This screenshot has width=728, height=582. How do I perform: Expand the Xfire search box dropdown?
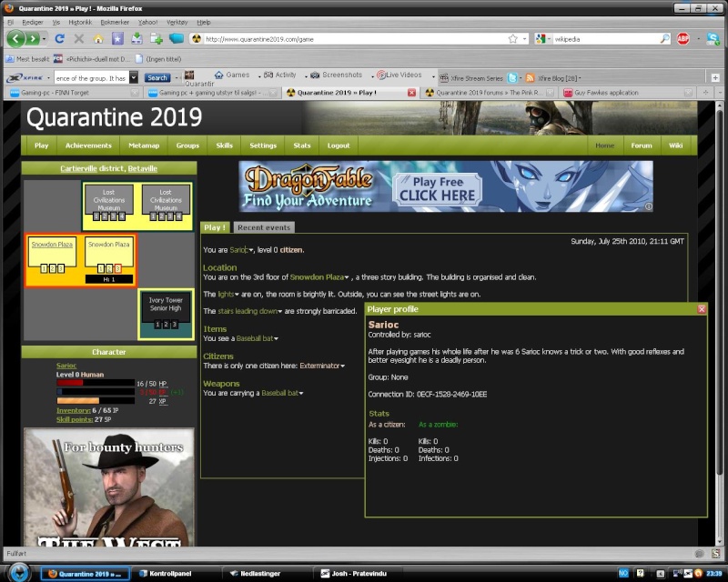tap(134, 78)
